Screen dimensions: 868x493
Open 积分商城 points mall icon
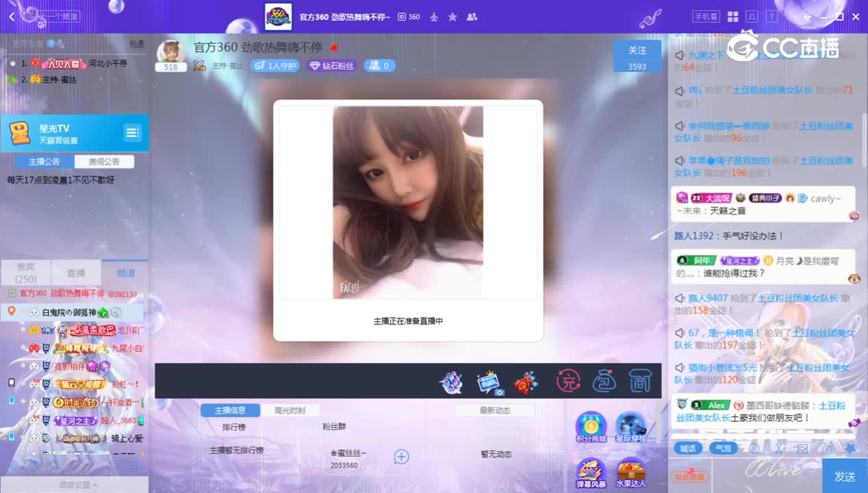591,427
